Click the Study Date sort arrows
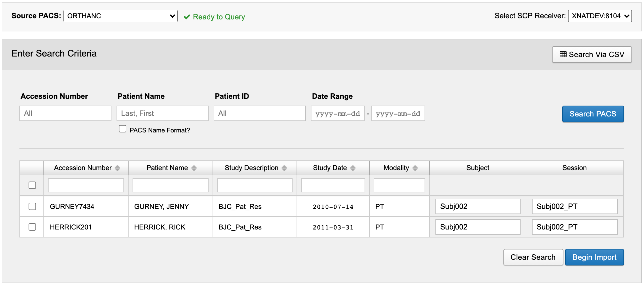644x286 pixels. (x=353, y=168)
